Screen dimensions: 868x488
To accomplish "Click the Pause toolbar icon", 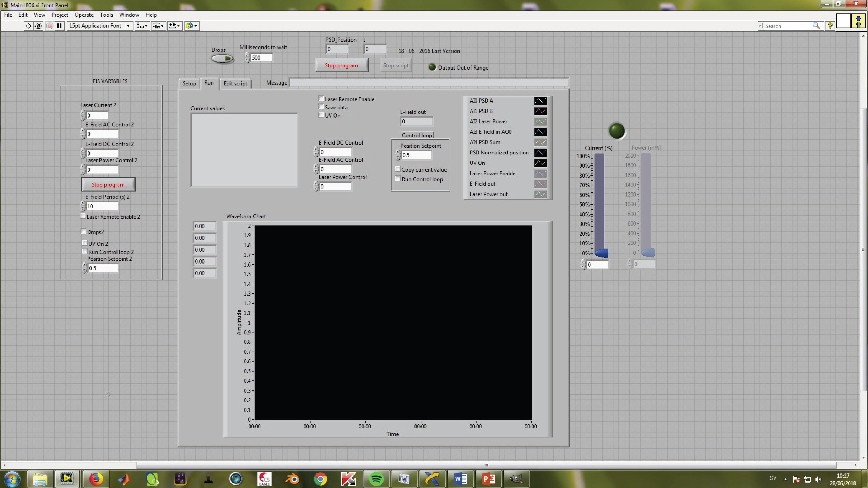I will pos(59,26).
